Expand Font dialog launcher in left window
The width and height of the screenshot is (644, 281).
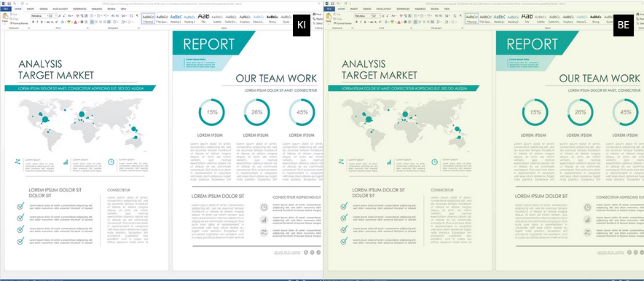coord(87,28)
